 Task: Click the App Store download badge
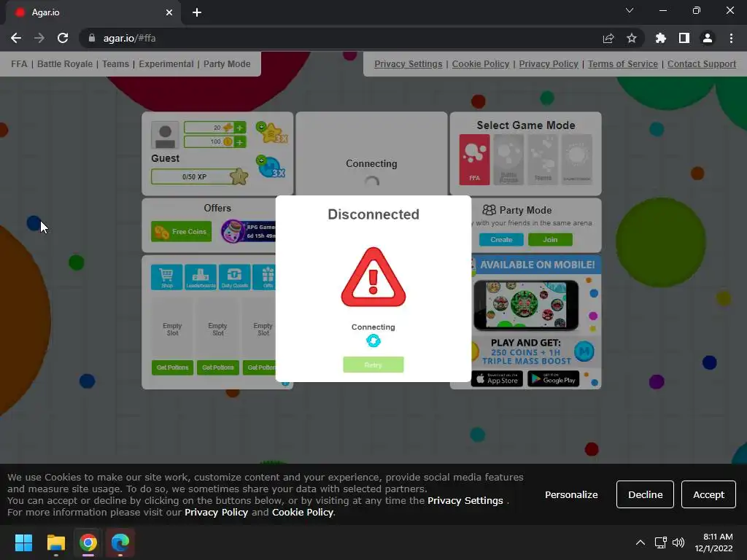point(497,378)
